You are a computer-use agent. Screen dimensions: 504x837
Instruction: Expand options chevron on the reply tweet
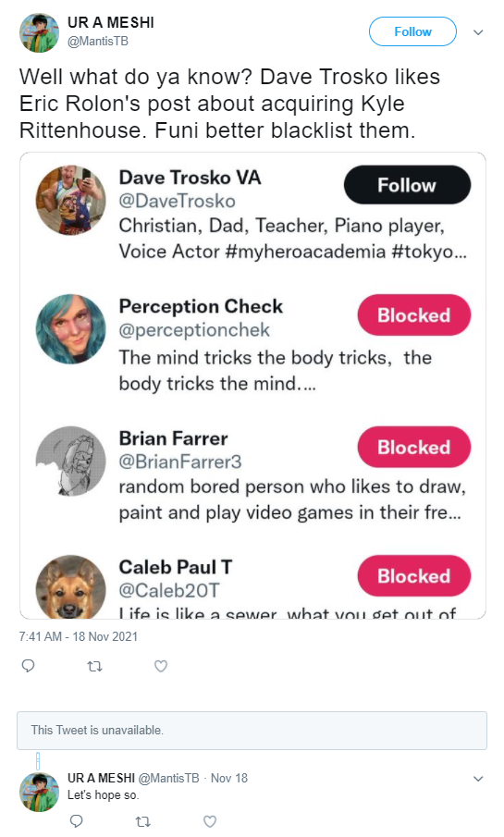(x=478, y=779)
